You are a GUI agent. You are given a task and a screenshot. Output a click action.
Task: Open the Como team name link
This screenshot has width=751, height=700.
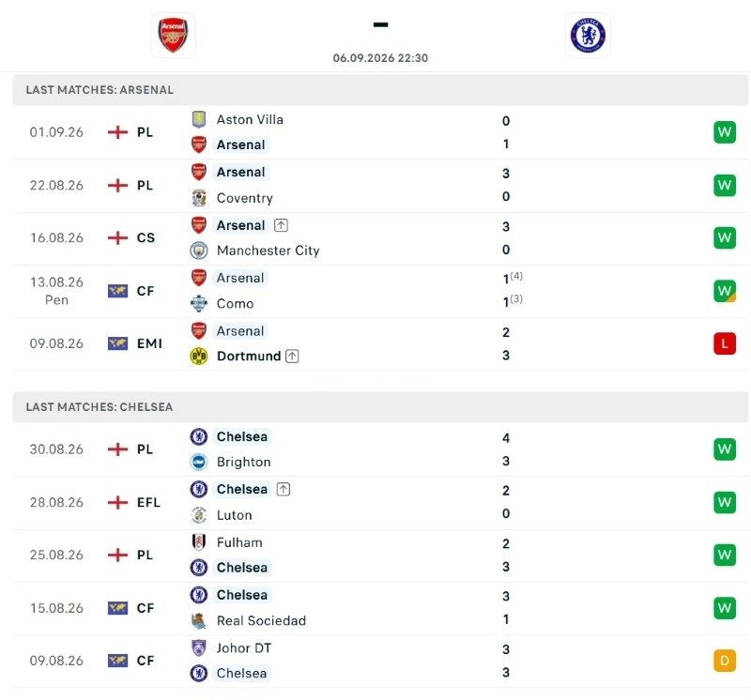point(235,304)
